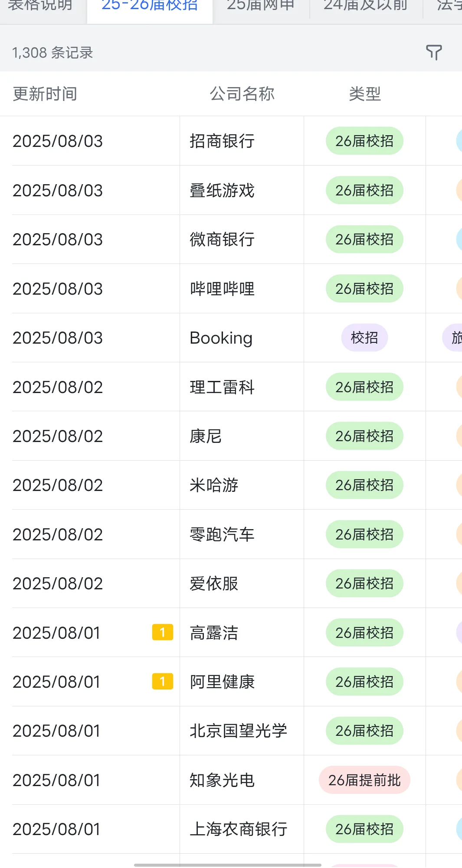Select the 理工雷科 cell
The image size is (462, 868).
pyautogui.click(x=242, y=387)
